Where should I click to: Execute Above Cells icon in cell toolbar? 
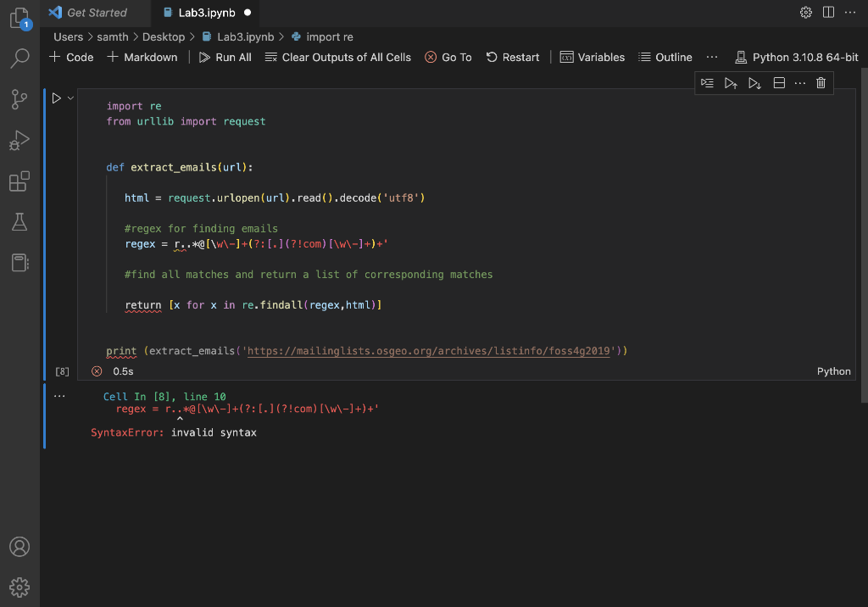pyautogui.click(x=731, y=83)
